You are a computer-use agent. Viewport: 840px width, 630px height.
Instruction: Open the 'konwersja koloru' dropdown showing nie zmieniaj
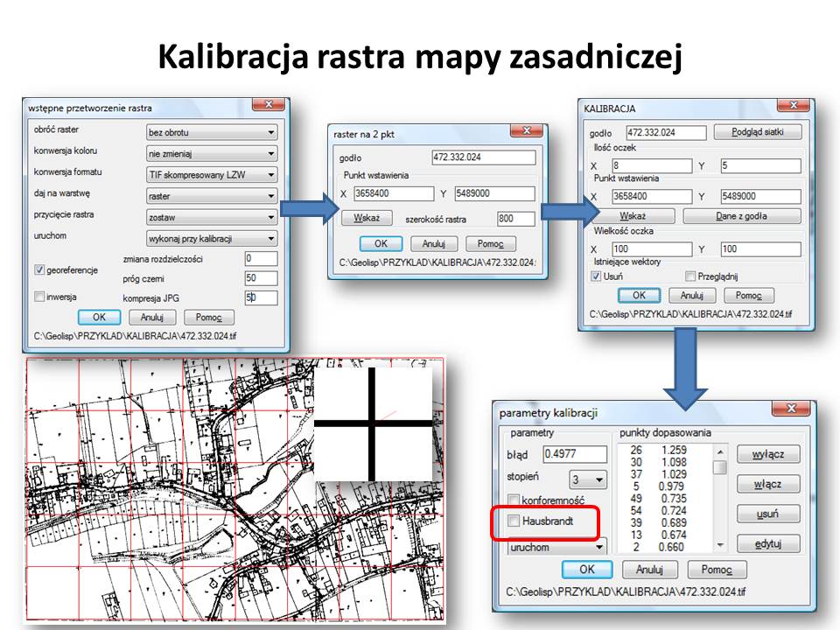click(x=212, y=154)
